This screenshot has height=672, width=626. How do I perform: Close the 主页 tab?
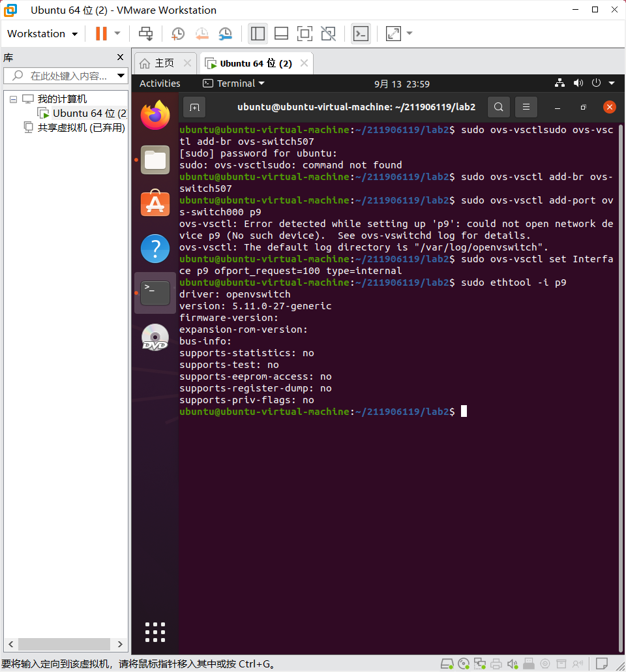tap(187, 63)
